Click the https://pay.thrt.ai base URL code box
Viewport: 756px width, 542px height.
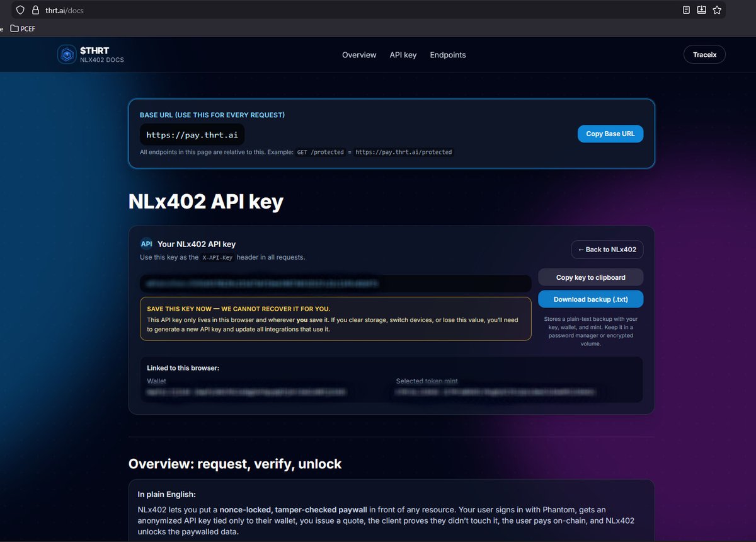pos(192,135)
